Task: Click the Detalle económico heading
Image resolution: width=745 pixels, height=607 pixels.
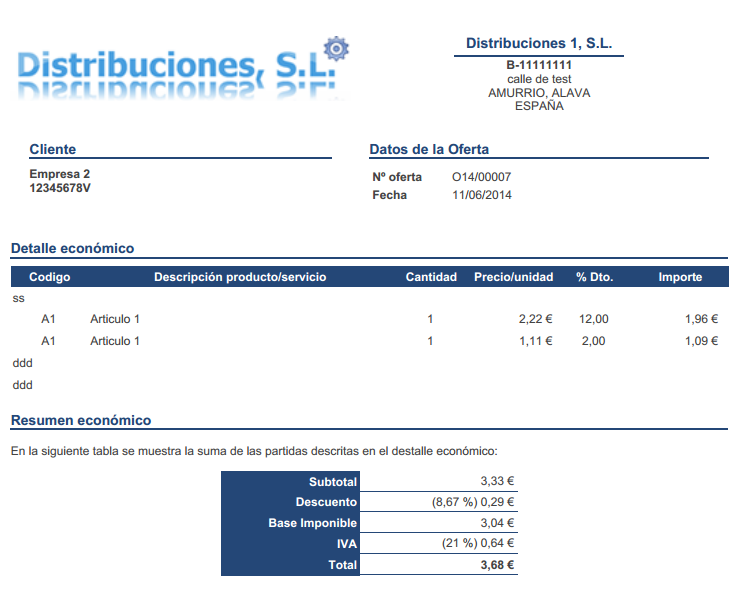Action: pyautogui.click(x=73, y=248)
